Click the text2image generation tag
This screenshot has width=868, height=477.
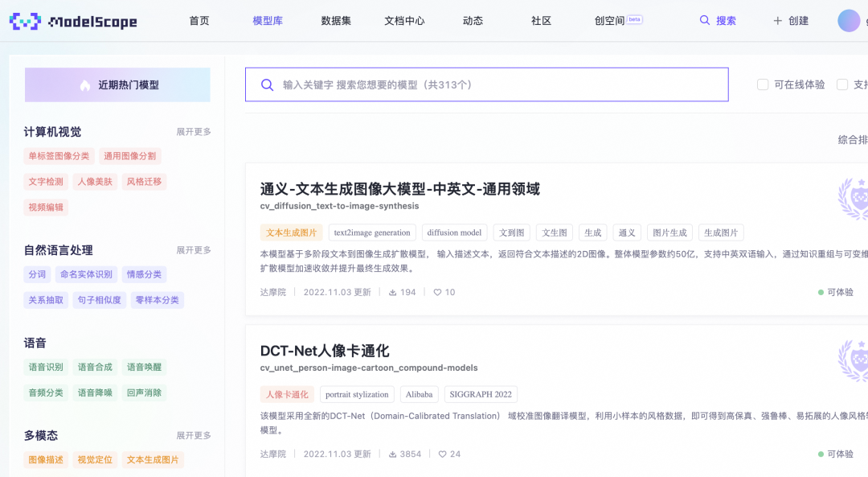(x=372, y=232)
